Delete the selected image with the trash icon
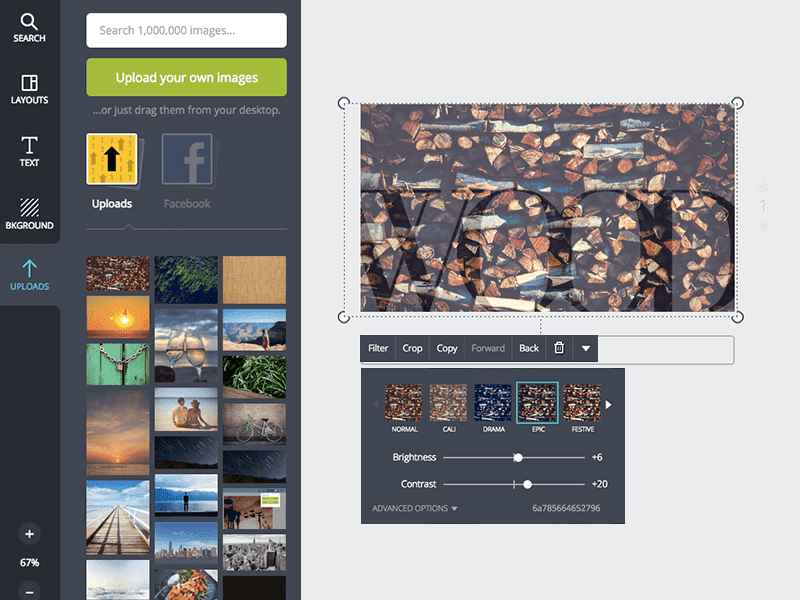The height and width of the screenshot is (600, 800). [x=558, y=348]
